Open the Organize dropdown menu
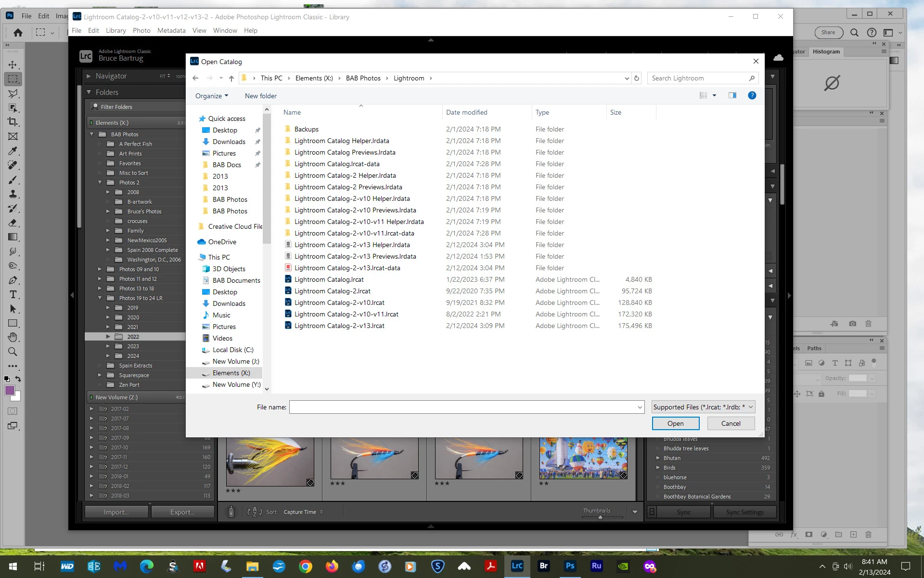 [211, 96]
